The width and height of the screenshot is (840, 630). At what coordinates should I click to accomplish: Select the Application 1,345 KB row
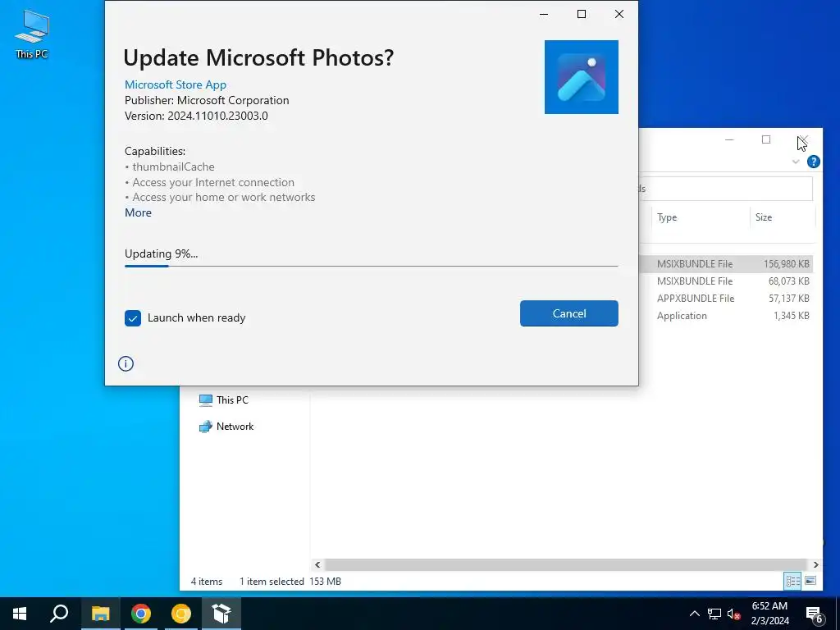[x=726, y=316]
